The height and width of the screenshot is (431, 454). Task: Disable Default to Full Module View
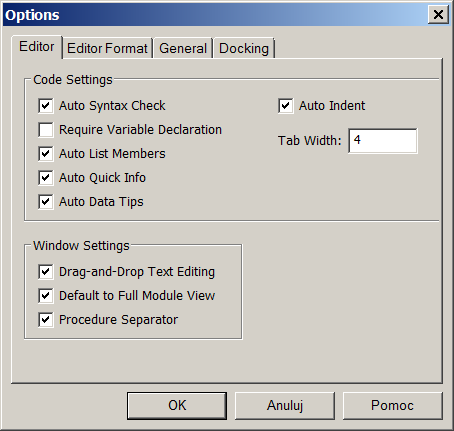coord(46,296)
